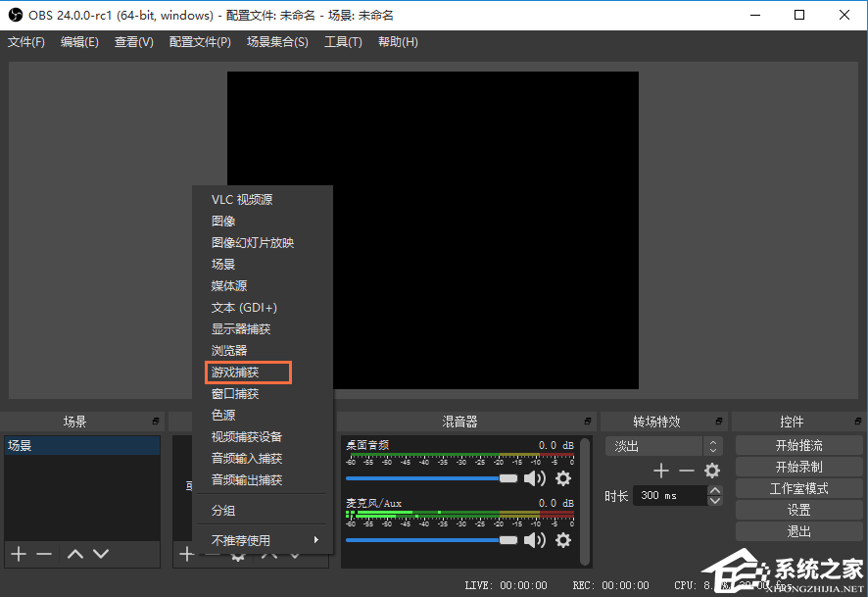The width and height of the screenshot is (868, 597).
Task: Move the scene up with arrow icon
Action: pyautogui.click(x=75, y=554)
